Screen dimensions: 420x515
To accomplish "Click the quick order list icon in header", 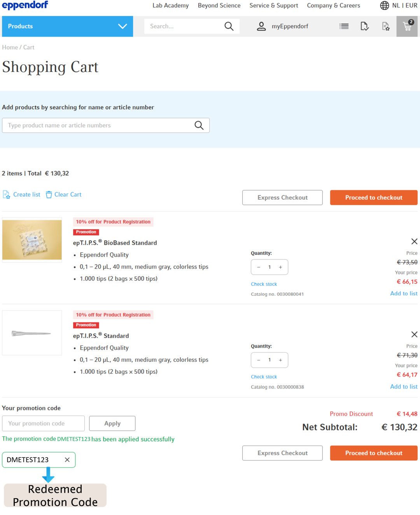I will coord(344,26).
